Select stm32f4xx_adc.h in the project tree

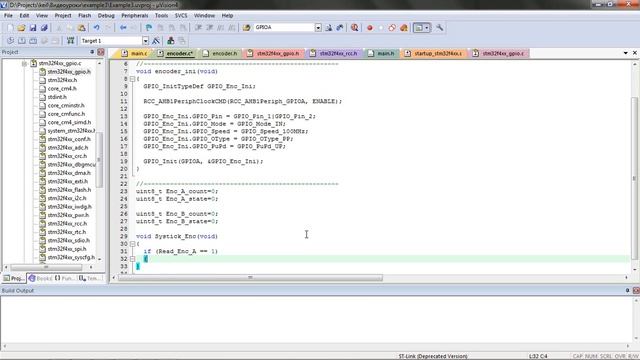[x=68, y=148]
